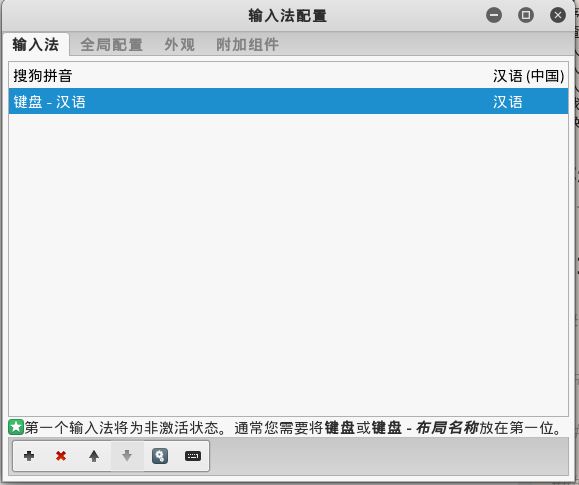Image resolution: width=579 pixels, height=485 pixels.
Task: Open the 全局配置 tab
Action: (111, 44)
